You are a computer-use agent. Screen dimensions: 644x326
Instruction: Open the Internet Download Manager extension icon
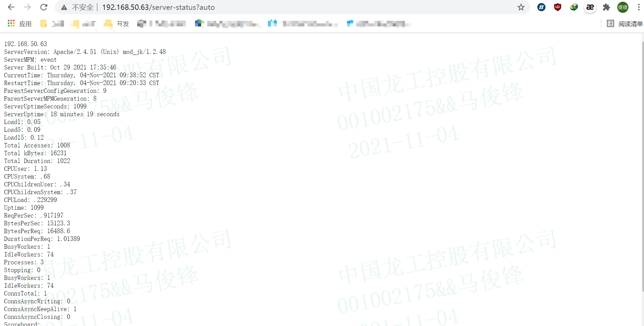point(574,7)
